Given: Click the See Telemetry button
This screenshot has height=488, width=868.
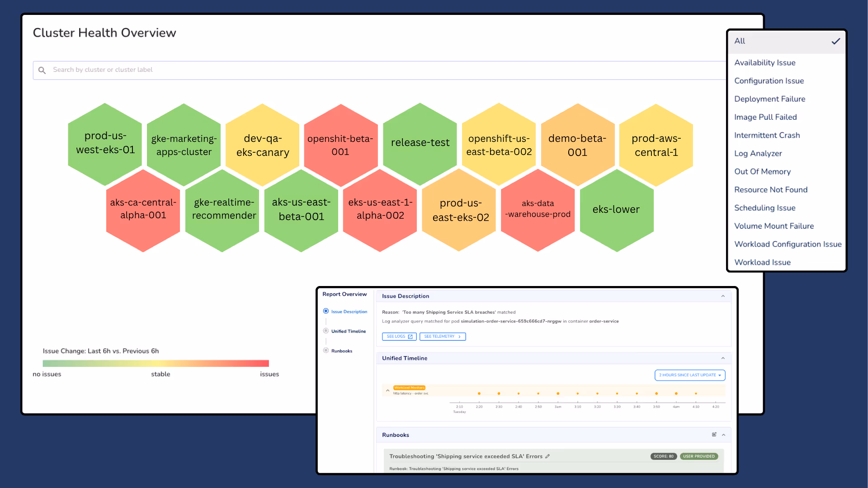Looking at the screenshot, I should [x=443, y=337].
